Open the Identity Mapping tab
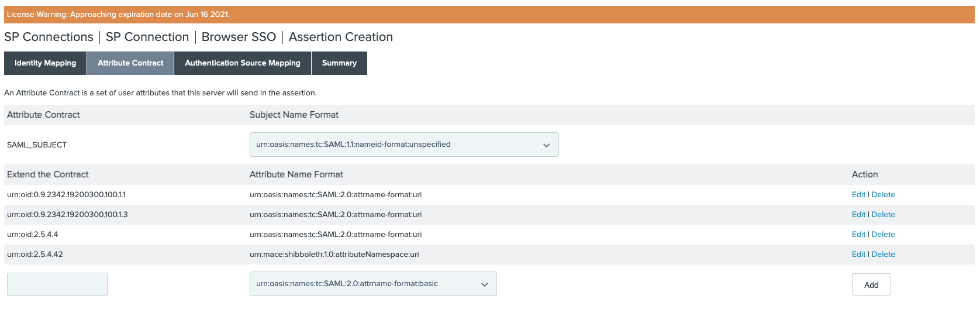 click(x=46, y=63)
